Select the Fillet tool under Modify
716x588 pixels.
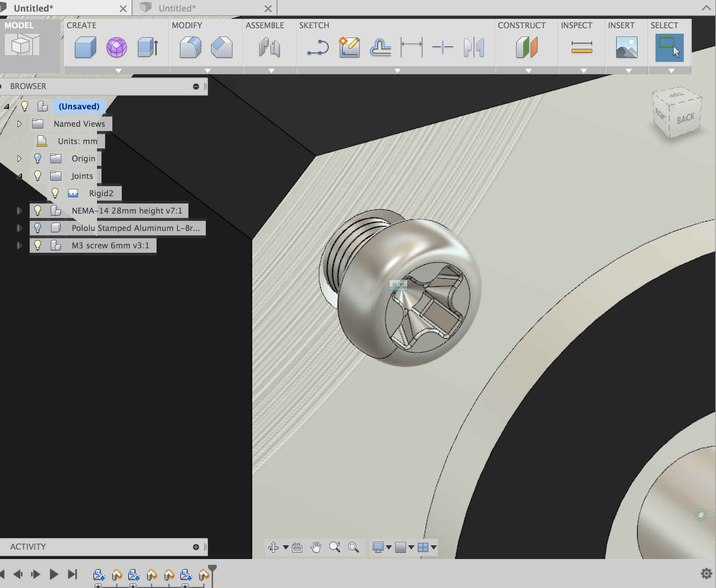[x=191, y=47]
